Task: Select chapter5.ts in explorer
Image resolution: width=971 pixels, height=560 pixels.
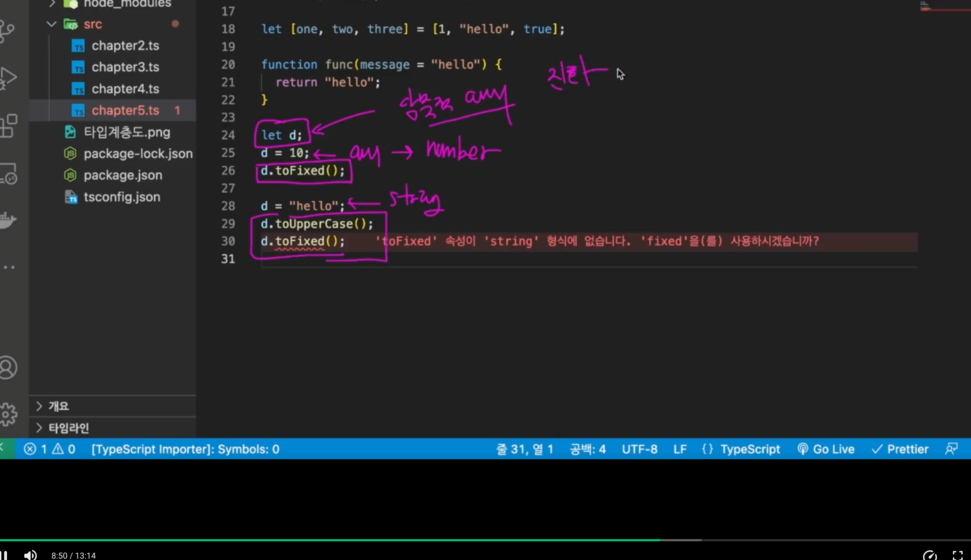Action: (112, 110)
